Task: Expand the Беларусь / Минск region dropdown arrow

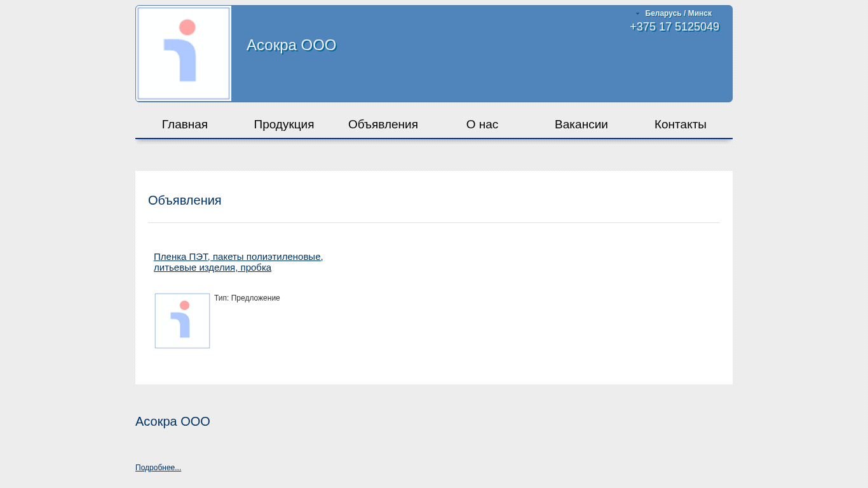Action: (638, 13)
